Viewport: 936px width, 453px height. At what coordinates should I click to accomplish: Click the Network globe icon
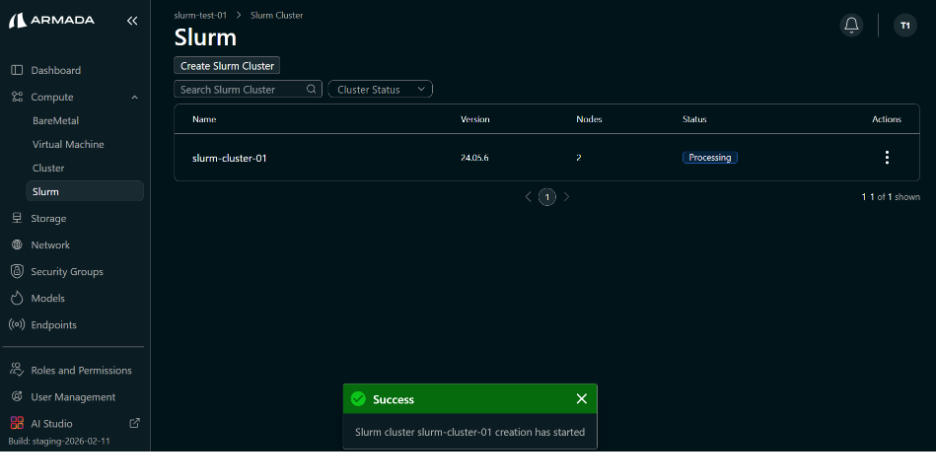tap(17, 245)
